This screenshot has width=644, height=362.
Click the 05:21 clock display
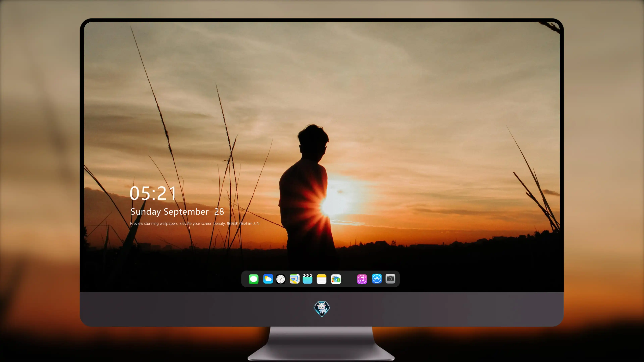click(x=153, y=193)
